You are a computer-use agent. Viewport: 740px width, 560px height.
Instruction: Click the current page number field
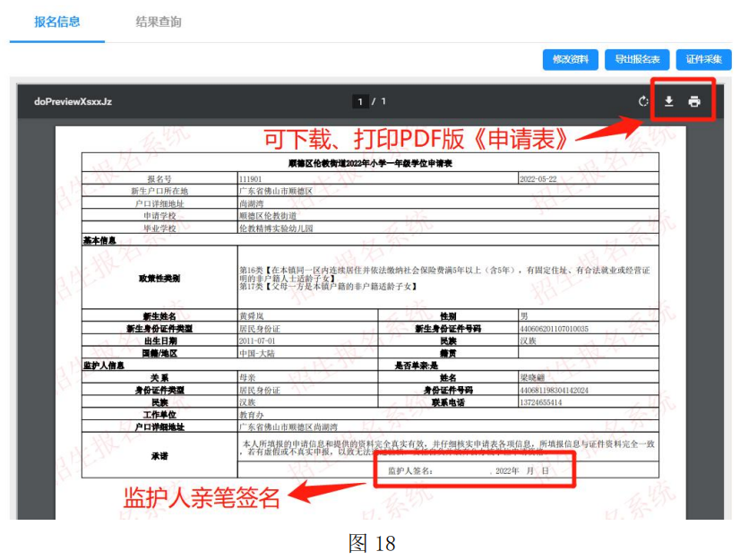(x=360, y=101)
